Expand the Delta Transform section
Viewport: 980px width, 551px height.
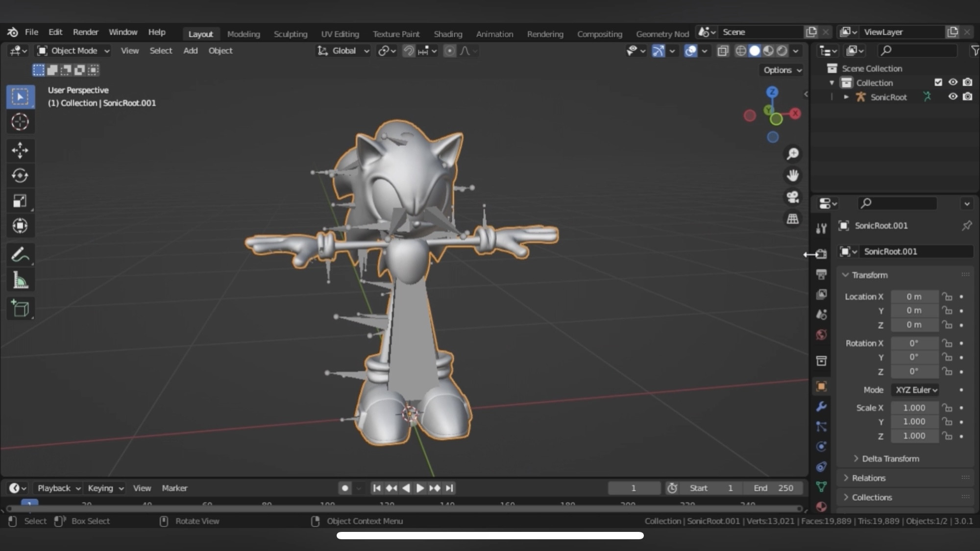889,458
